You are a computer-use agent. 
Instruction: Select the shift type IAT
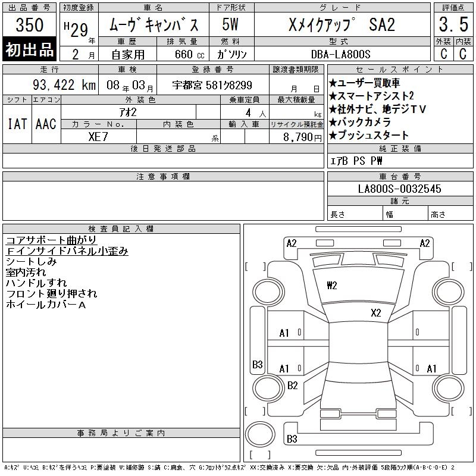17,124
